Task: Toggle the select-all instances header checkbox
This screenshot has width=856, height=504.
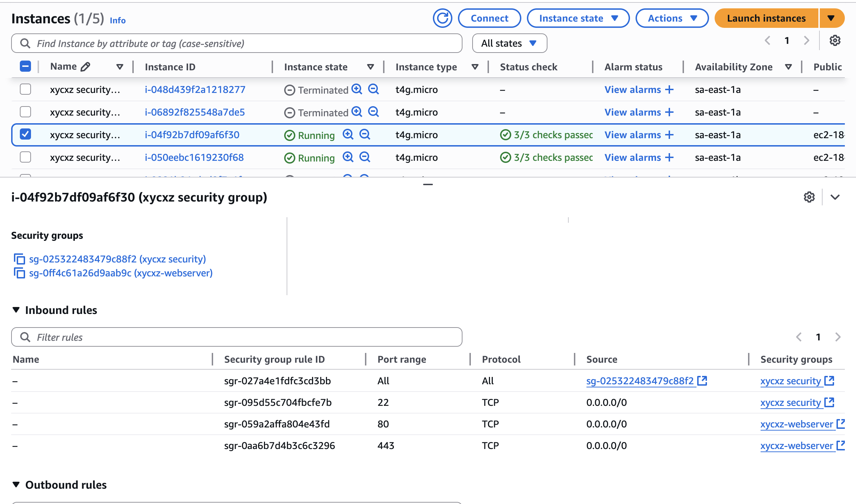Action: coord(25,66)
